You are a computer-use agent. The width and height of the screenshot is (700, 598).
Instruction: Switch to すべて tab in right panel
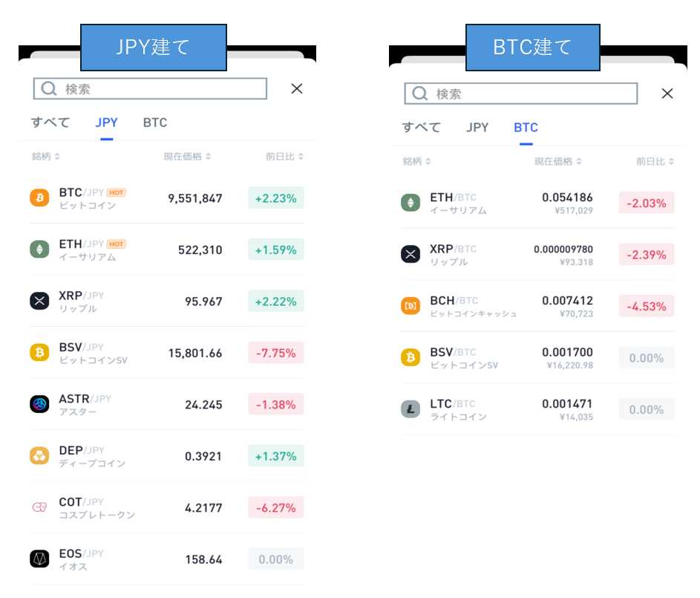421,128
